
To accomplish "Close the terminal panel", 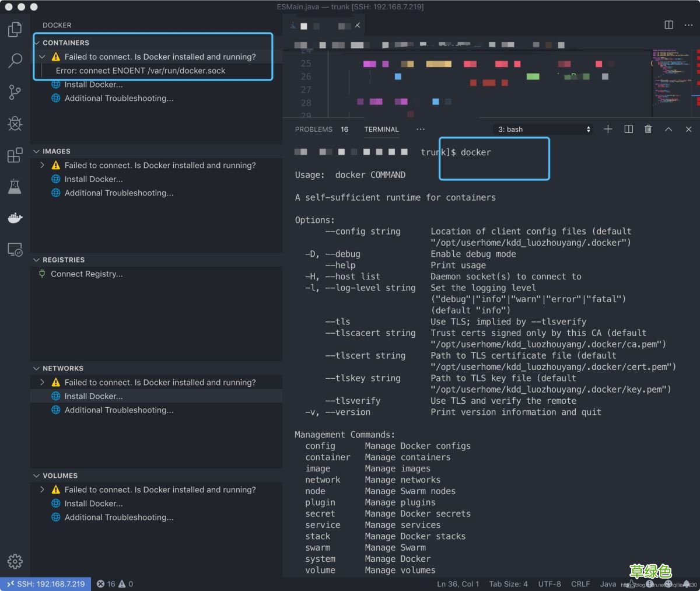I will [688, 129].
